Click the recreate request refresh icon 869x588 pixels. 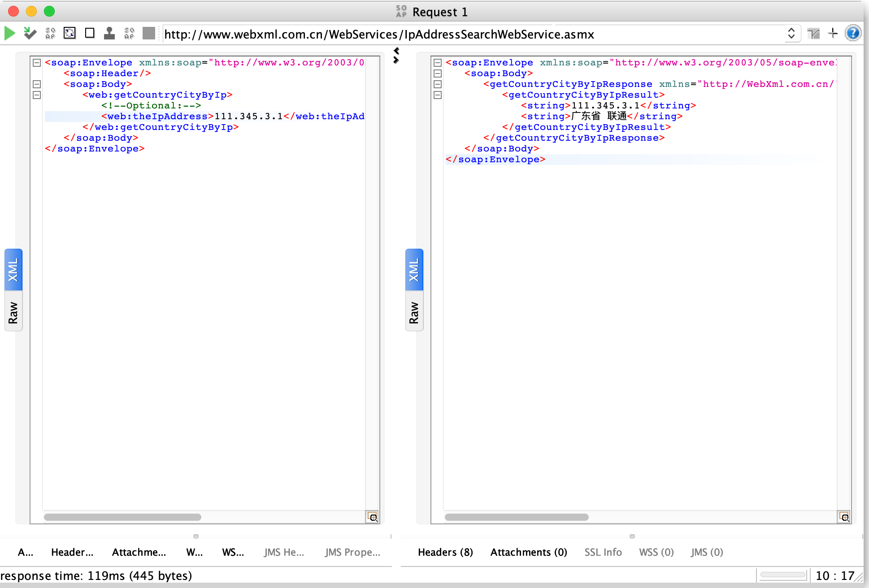[70, 33]
